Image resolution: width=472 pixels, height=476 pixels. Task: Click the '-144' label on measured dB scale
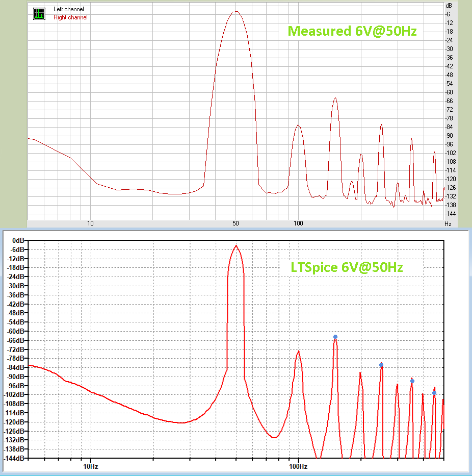[451, 214]
